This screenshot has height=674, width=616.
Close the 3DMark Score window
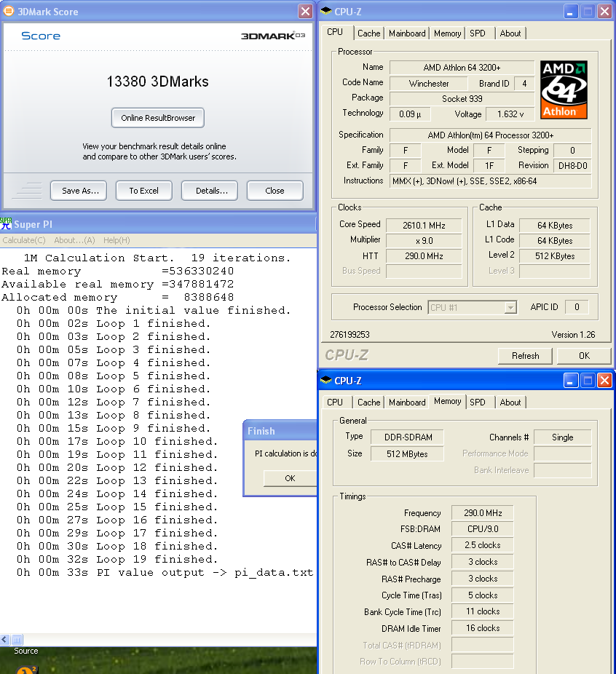[x=305, y=11]
